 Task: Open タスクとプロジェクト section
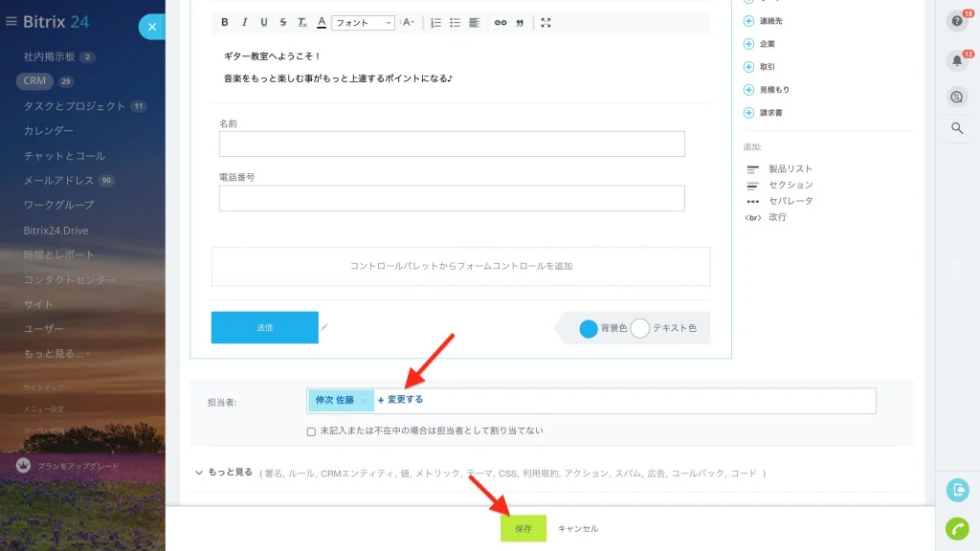coord(75,106)
